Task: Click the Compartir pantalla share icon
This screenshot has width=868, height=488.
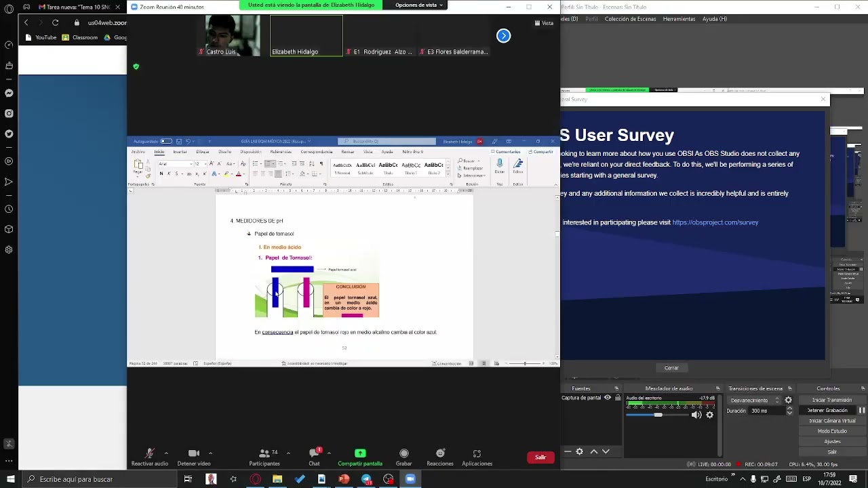Action: point(360,453)
